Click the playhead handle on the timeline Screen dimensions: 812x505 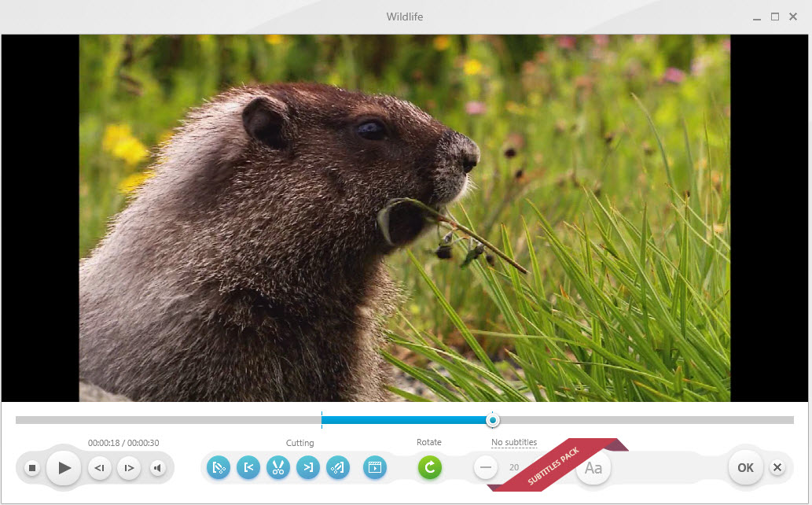[x=493, y=420]
